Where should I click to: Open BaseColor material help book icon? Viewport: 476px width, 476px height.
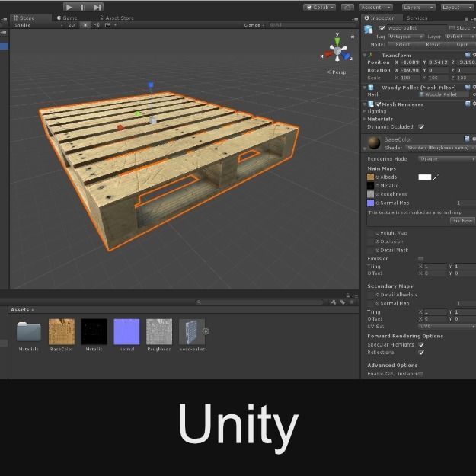tap(467, 139)
